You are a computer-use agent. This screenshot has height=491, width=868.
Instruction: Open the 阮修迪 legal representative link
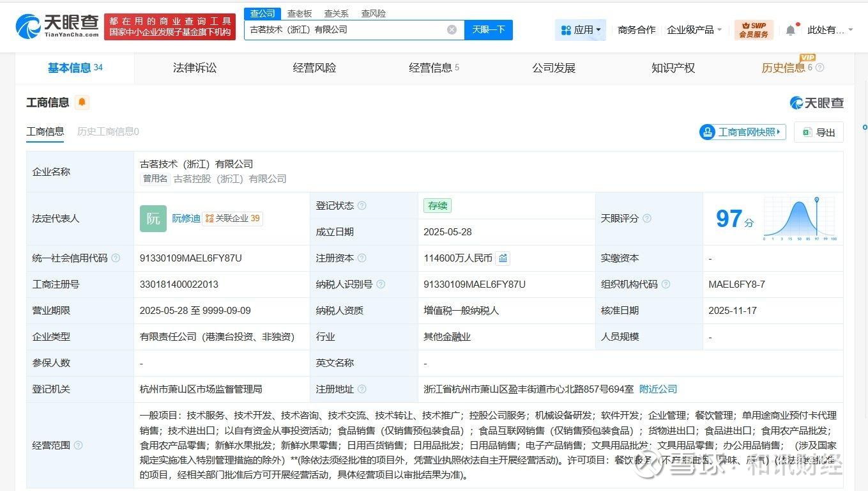(x=187, y=219)
